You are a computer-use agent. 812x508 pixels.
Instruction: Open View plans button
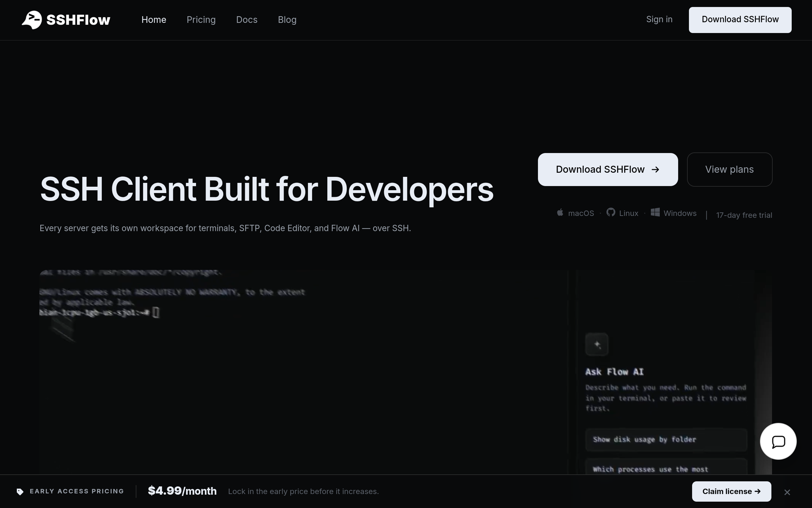730,169
